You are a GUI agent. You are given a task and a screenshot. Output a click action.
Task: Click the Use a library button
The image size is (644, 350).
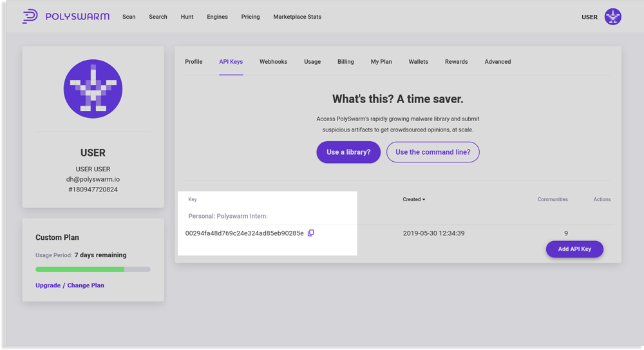[x=348, y=152]
